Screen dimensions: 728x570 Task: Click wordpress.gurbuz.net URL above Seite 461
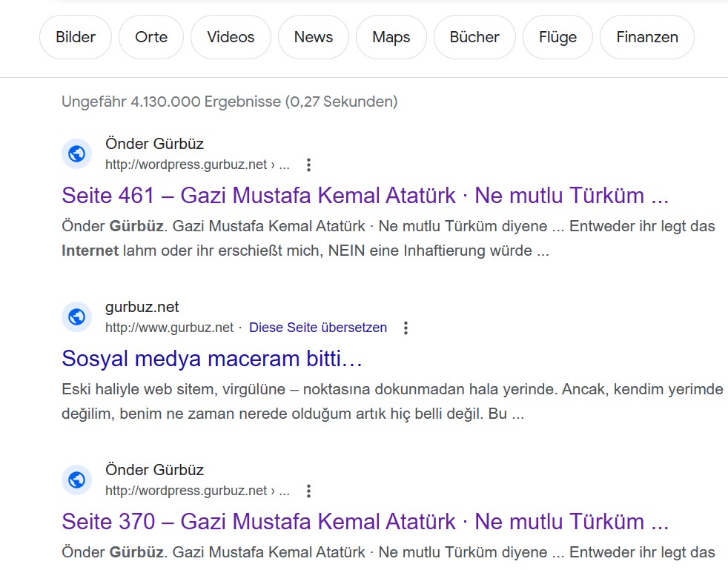click(x=197, y=165)
